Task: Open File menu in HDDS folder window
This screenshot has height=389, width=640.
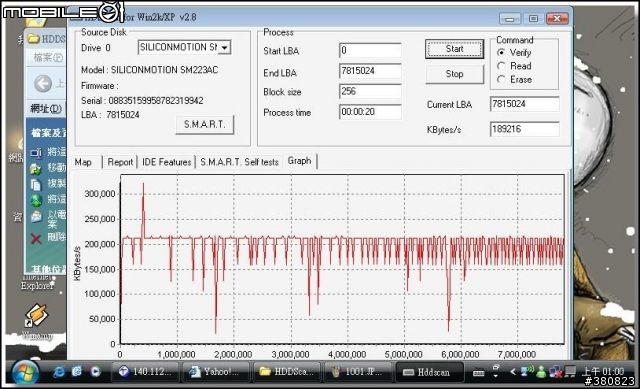Action: click(48, 58)
